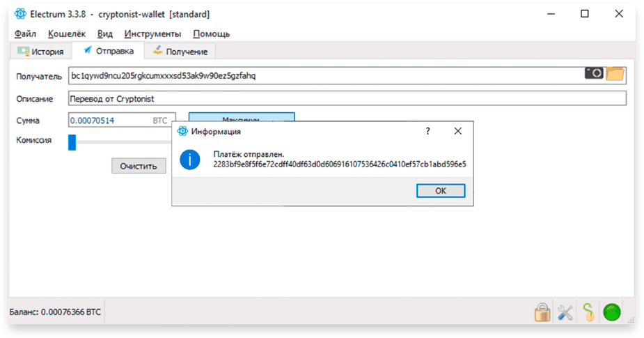Click the help question mark in dialog
The image size is (644, 338).
pyautogui.click(x=427, y=131)
